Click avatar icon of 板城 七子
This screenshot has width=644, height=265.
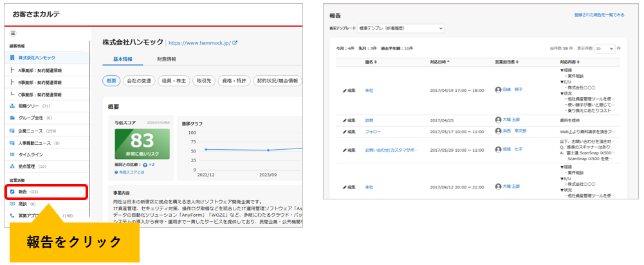[498, 150]
